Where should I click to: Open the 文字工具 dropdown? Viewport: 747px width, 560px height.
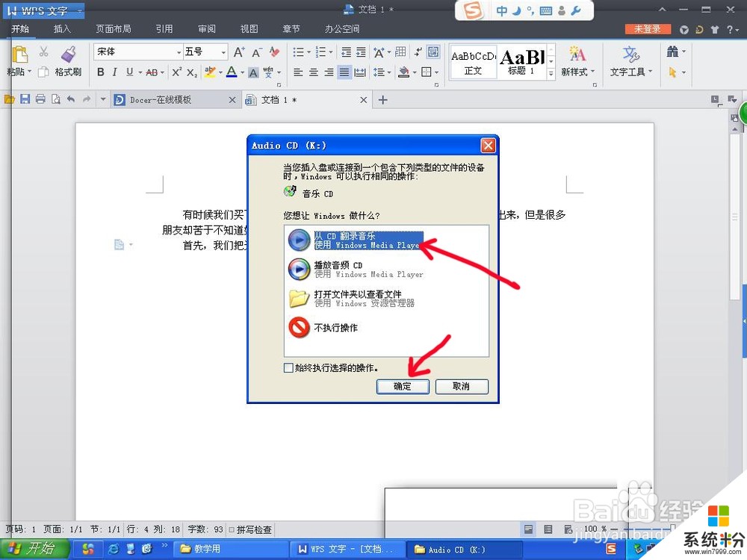[630, 72]
